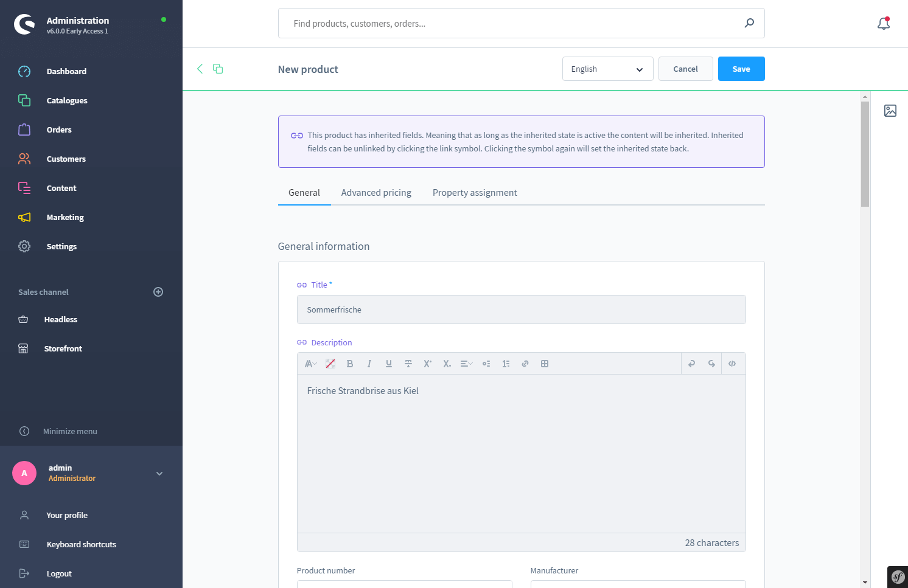Add a new sales channel
This screenshot has width=908, height=588.
158,292
